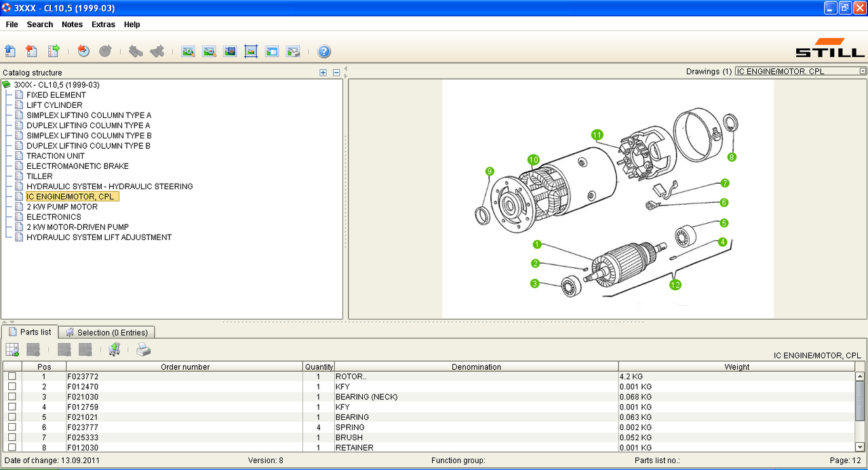The height and width of the screenshot is (470, 868).
Task: Click the Quantity column header
Action: 319,367
